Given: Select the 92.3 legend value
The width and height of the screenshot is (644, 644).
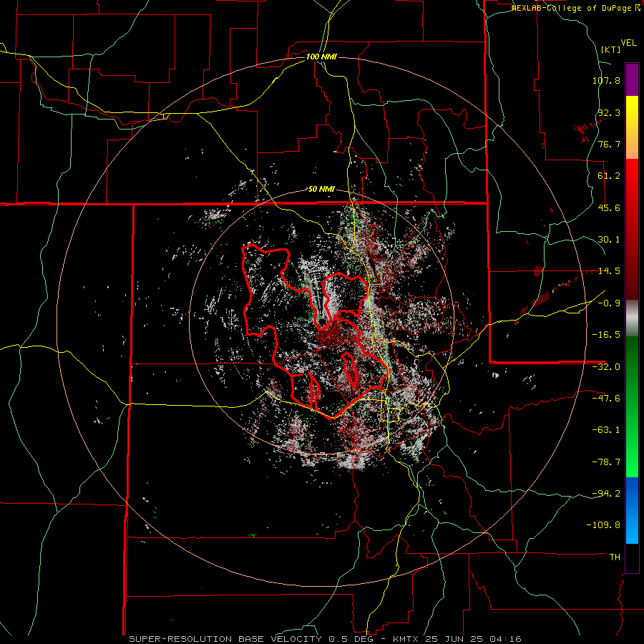Looking at the screenshot, I should click(609, 112).
